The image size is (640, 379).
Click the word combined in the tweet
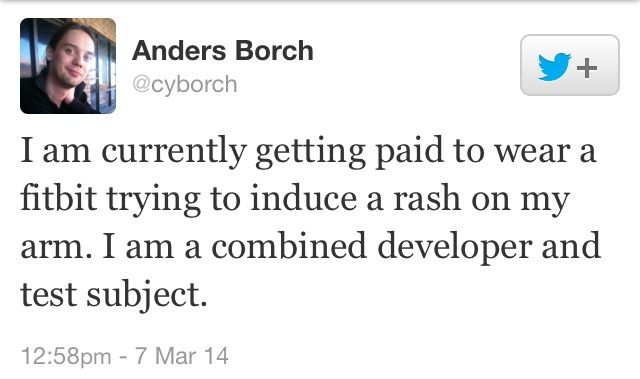coord(289,245)
